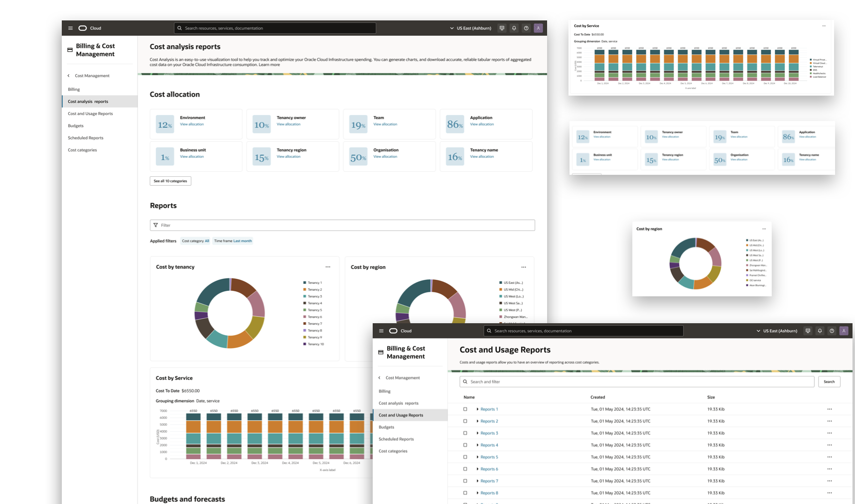
Task: Tick the checkbox for Reports 4
Action: point(465,445)
